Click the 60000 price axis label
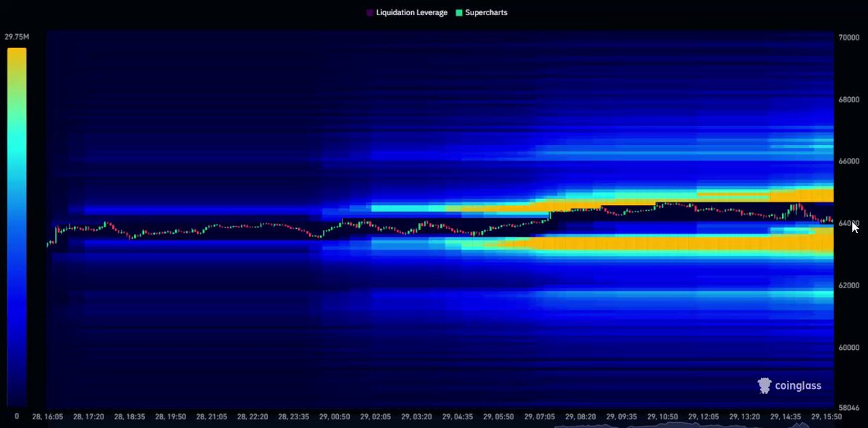 pyautogui.click(x=848, y=347)
